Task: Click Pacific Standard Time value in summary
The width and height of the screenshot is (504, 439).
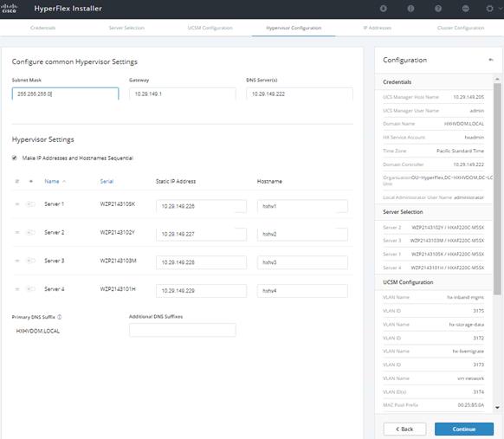Action: click(460, 151)
